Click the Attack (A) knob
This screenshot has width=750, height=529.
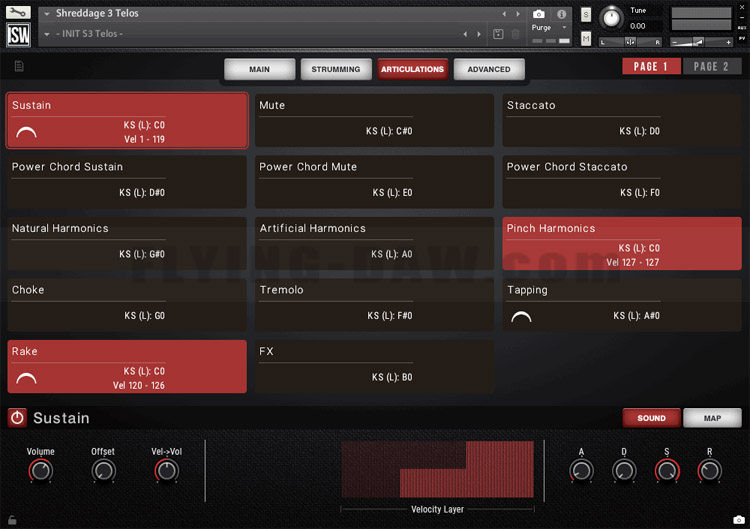(581, 471)
